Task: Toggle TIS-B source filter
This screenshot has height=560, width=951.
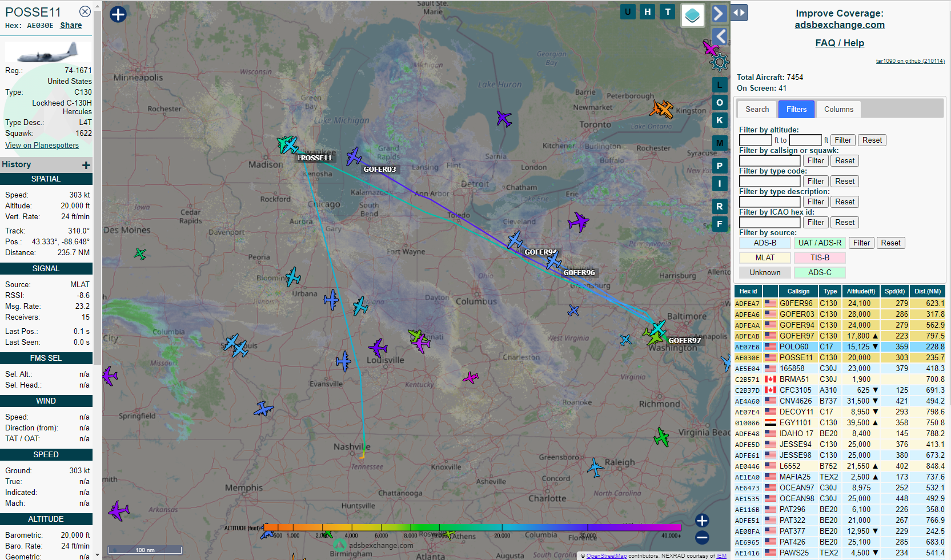Action: point(820,257)
